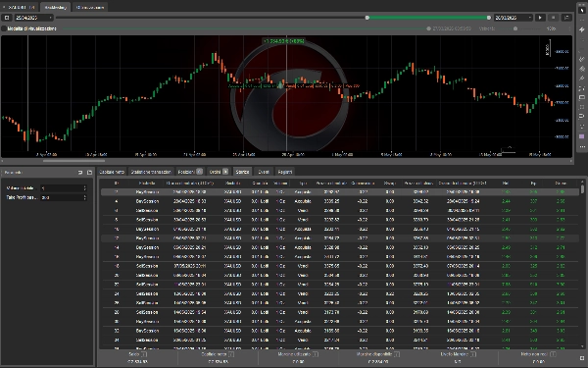
Task: Toggle the magnet snap tool
Action: click(582, 117)
